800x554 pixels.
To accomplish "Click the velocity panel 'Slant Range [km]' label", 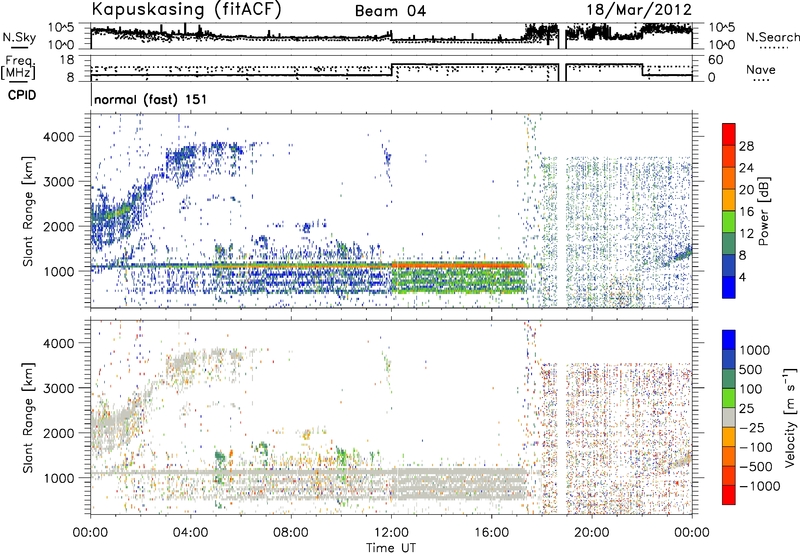I will [29, 417].
